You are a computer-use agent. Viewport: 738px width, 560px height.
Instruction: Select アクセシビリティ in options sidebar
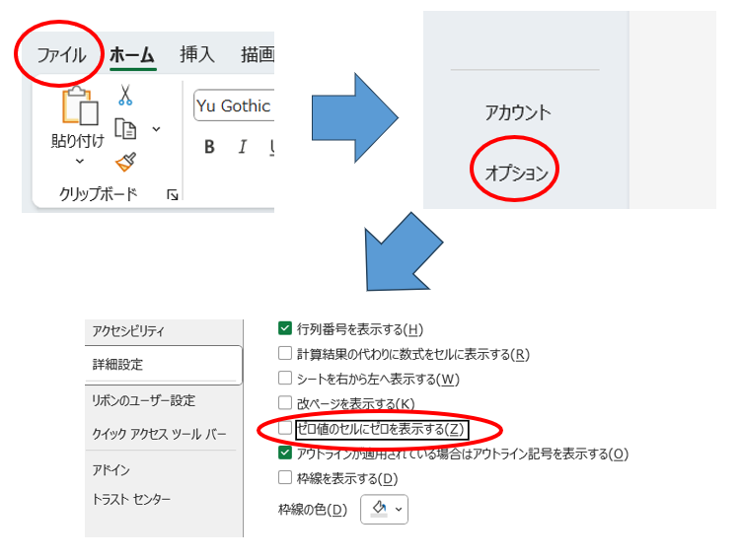[x=128, y=331]
